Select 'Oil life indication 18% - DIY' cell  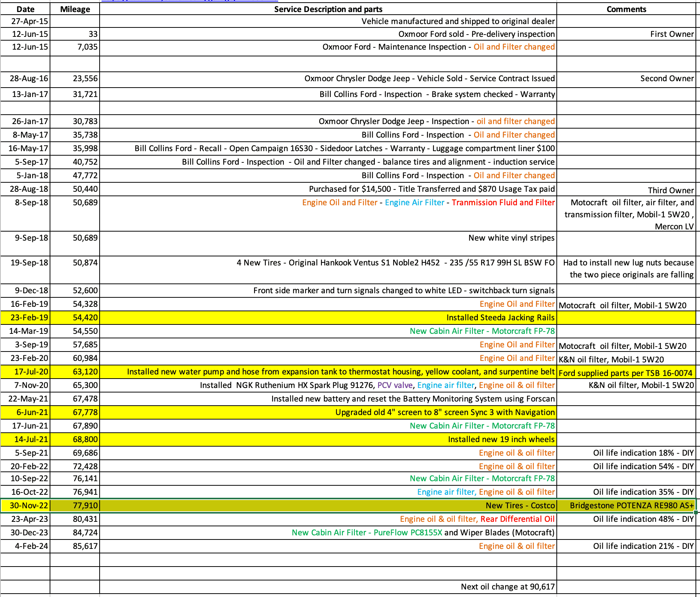tap(626, 453)
